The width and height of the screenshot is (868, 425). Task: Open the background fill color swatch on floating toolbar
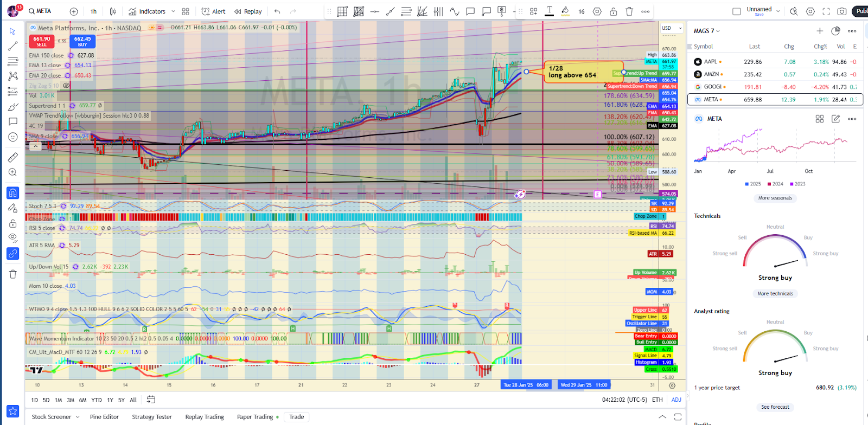(565, 11)
